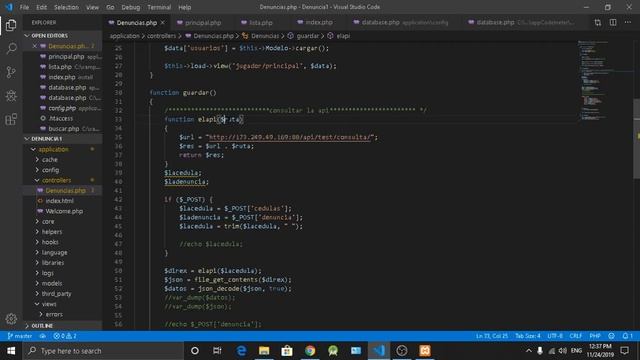Open the File menu
The width and height of the screenshot is (640, 360).
pyautogui.click(x=24, y=7)
